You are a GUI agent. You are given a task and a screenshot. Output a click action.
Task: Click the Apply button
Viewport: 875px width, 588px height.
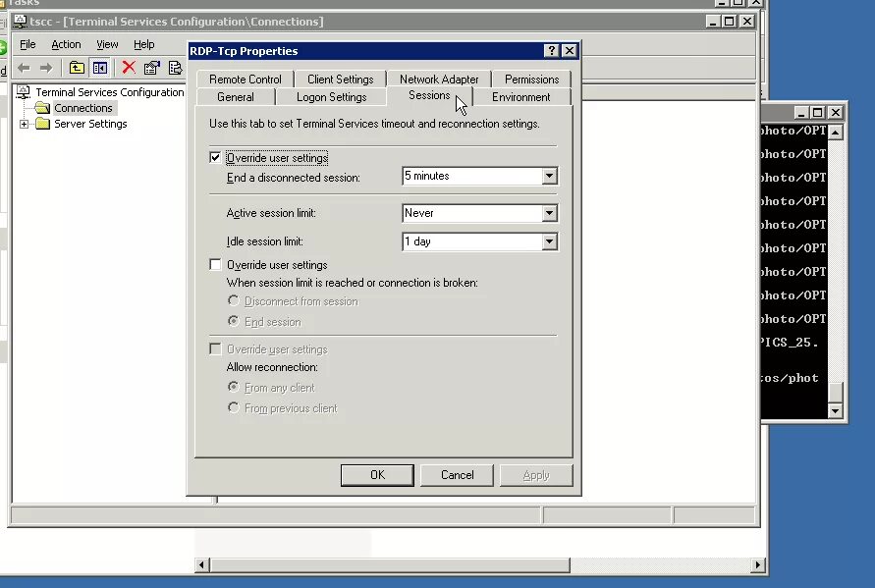point(536,475)
